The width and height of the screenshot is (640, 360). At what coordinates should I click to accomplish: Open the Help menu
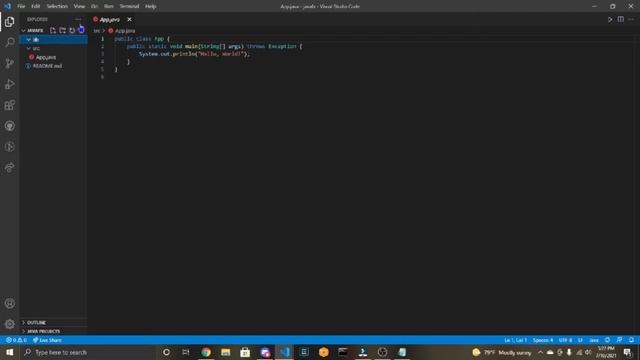click(151, 6)
